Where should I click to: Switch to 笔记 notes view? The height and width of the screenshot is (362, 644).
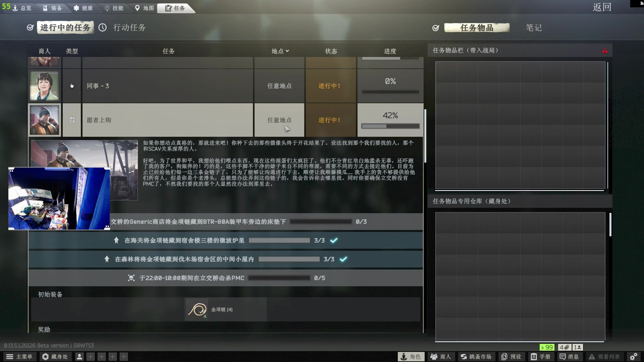tap(533, 27)
